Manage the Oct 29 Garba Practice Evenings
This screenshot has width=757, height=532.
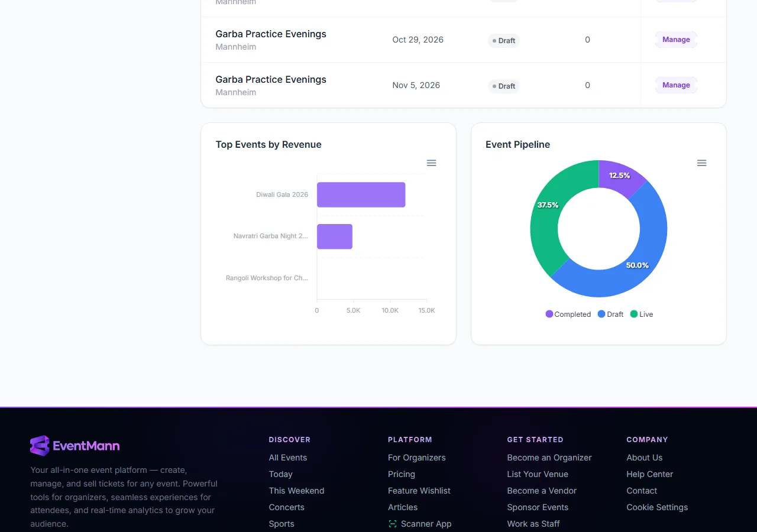pos(676,40)
